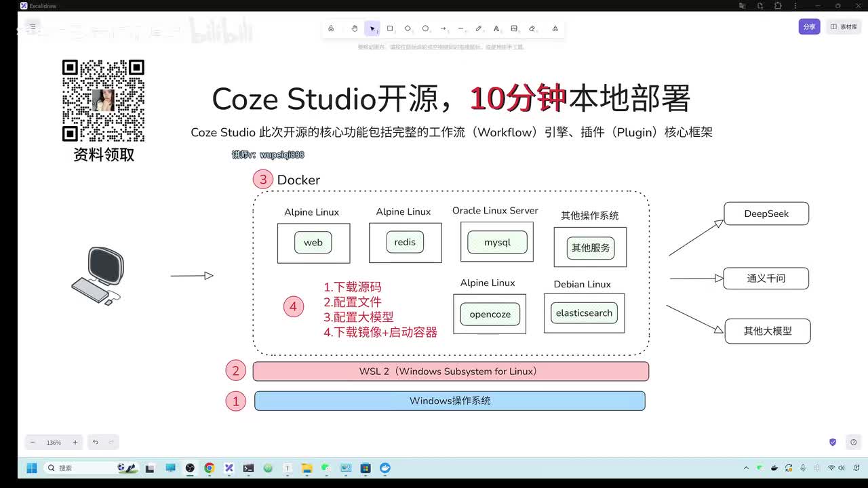868x488 pixels.
Task: Zoom in with the plus button
Action: click(75, 442)
